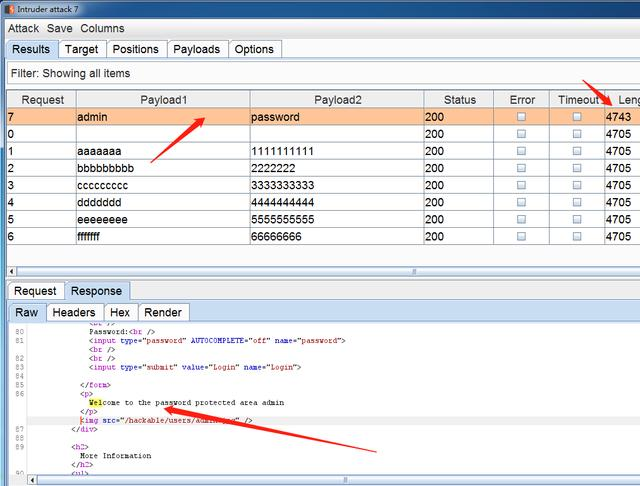Toggle Timeout checkbox in the eeeeeeee row

[577, 220]
